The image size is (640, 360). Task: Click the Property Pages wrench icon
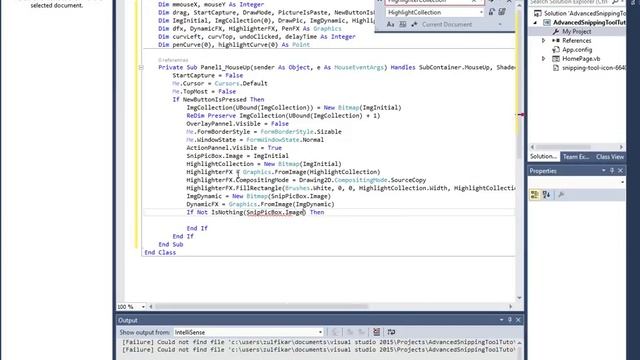(x=561, y=195)
